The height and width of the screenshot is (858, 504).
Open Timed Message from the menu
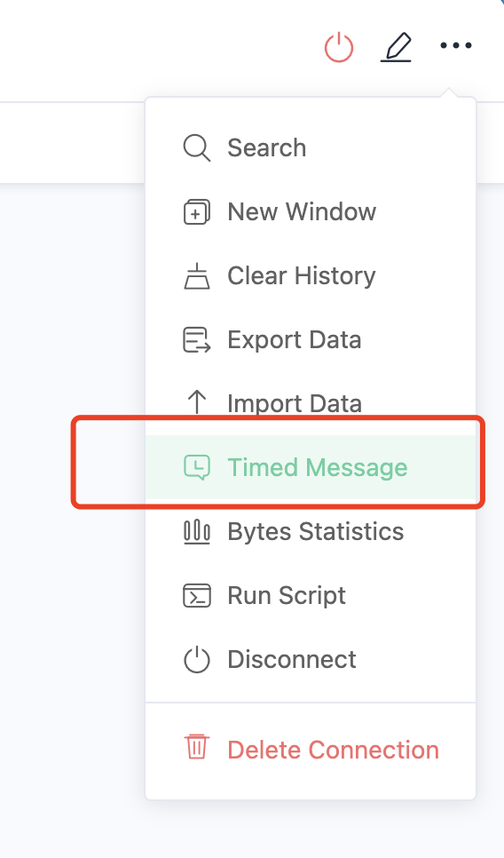pos(311,468)
